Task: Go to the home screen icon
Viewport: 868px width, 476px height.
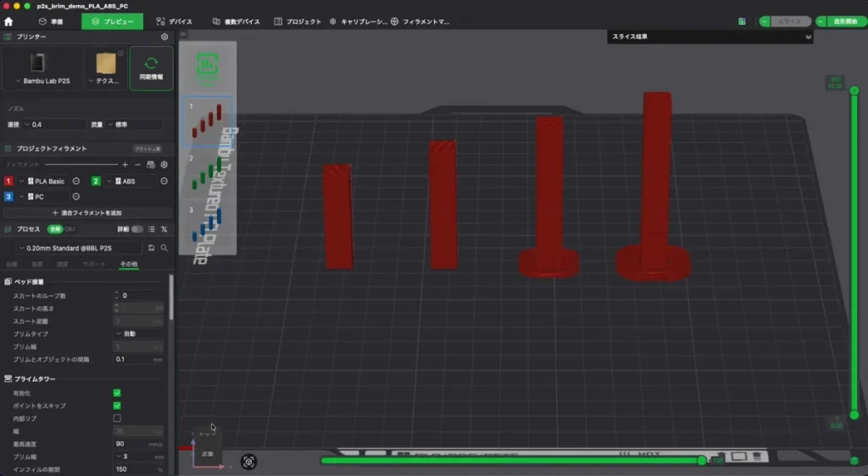Action: click(x=8, y=21)
